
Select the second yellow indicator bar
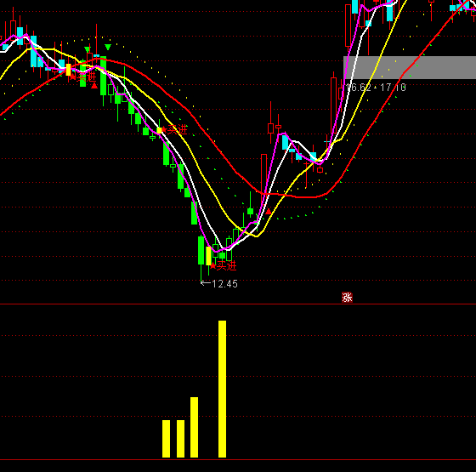180,439
